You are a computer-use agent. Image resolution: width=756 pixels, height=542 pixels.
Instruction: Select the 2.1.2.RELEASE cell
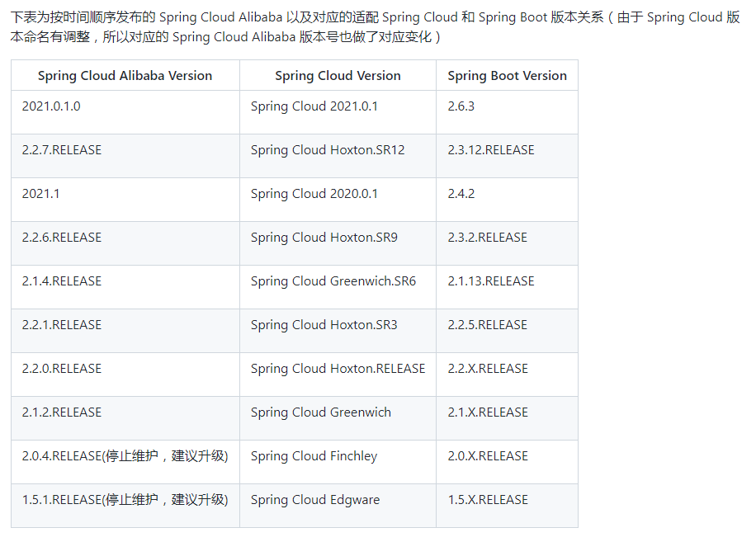[x=125, y=418]
